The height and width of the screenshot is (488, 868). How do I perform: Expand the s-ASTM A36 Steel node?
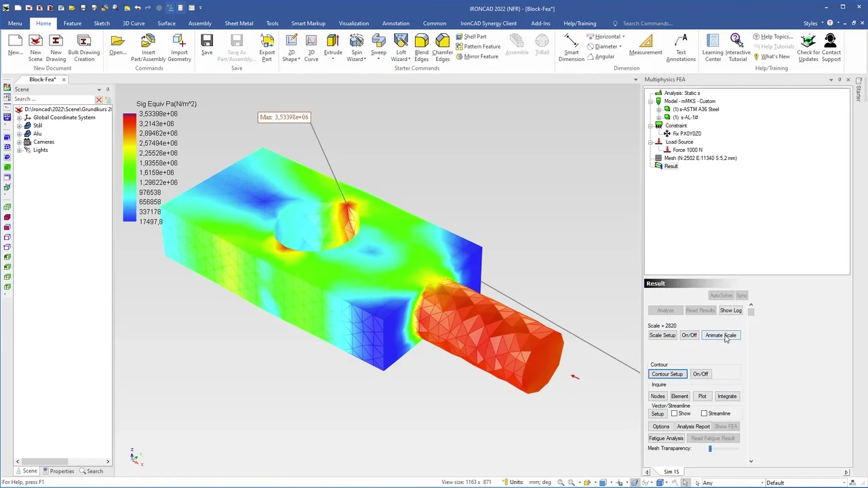659,110
